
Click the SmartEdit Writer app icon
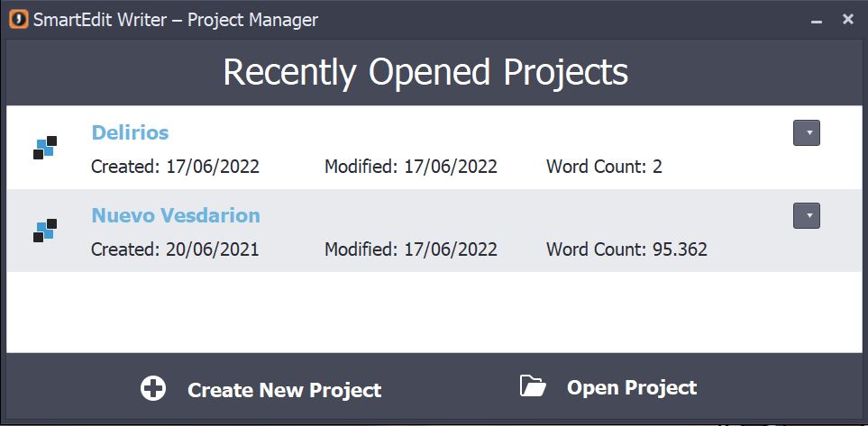click(x=18, y=19)
